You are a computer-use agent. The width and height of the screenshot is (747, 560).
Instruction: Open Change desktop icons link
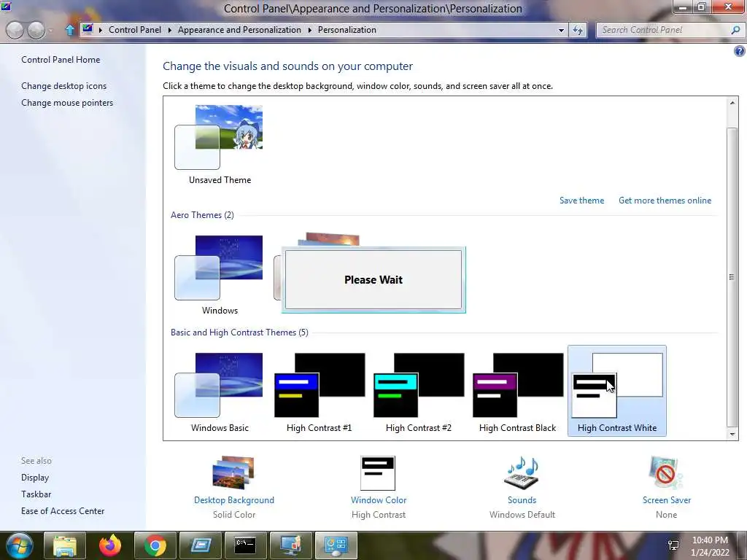(64, 86)
